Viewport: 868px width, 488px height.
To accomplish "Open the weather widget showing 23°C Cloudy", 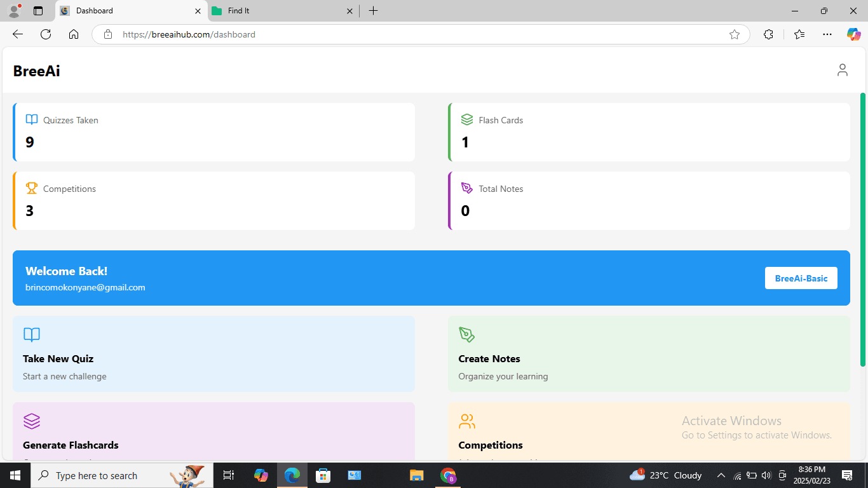I will 665,475.
